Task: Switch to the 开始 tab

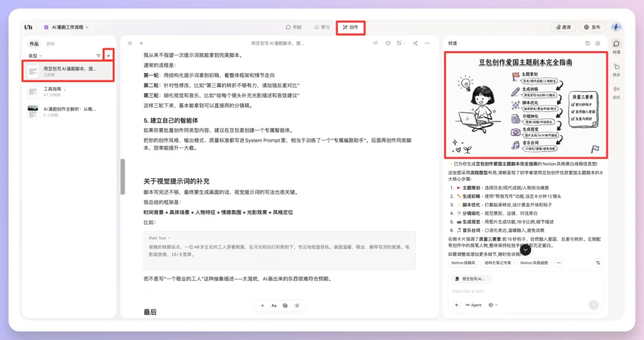Action: click(x=293, y=27)
